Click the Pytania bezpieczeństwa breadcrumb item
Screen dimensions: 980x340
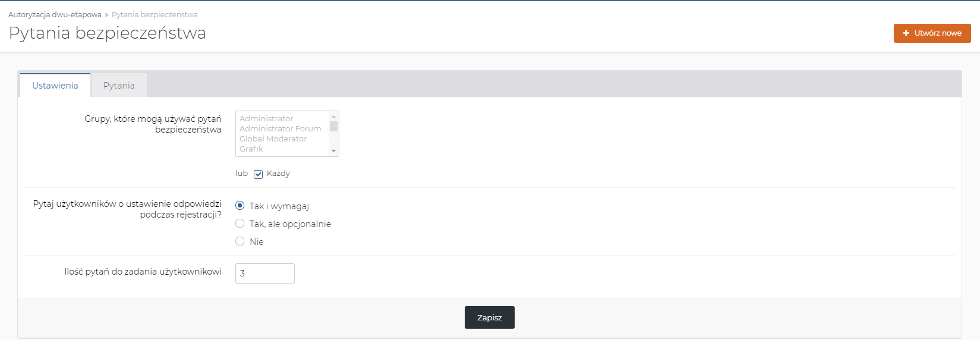pyautogui.click(x=155, y=15)
